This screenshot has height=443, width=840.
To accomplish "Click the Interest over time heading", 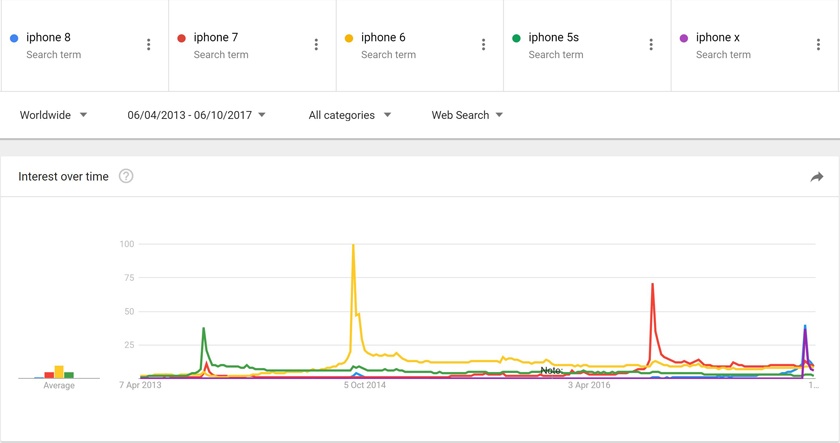I will point(63,176).
